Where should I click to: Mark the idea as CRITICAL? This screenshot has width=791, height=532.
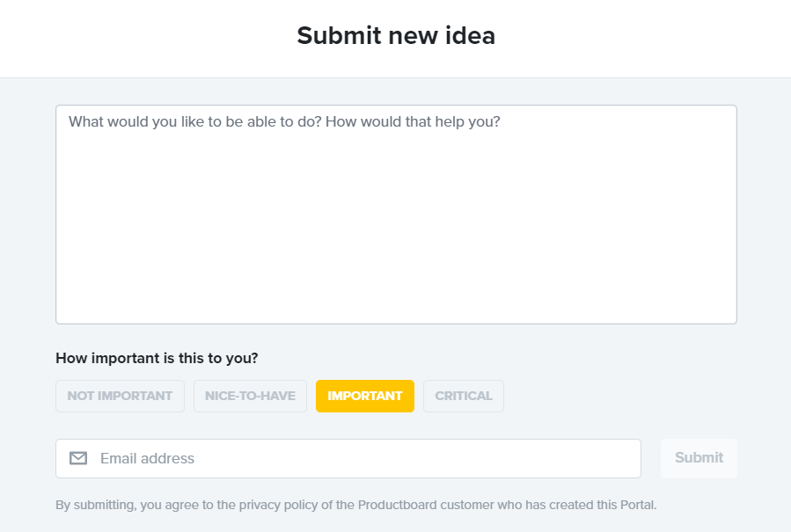pyautogui.click(x=463, y=396)
